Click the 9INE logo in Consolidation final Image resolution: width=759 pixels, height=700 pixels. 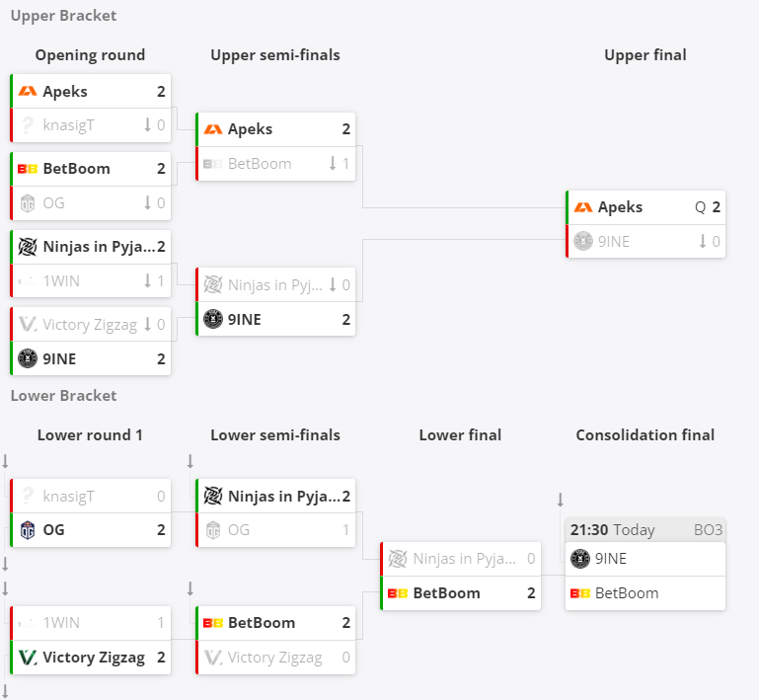(580, 559)
